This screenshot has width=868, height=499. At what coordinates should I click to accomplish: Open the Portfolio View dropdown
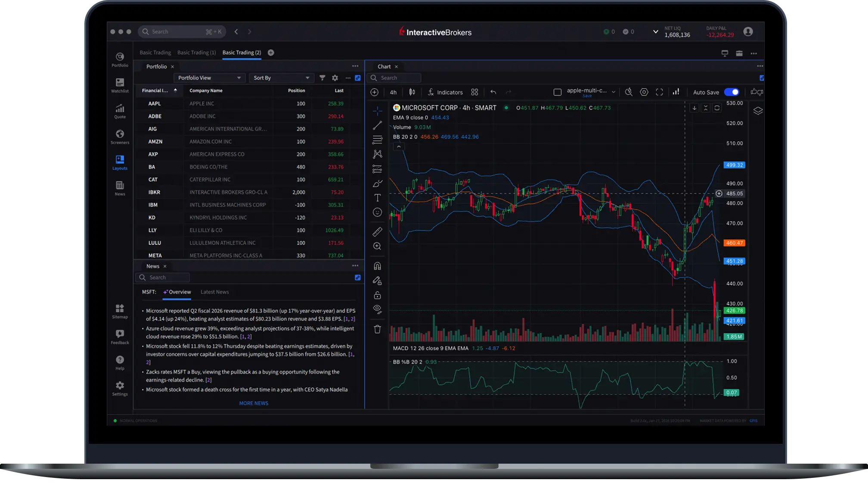(x=209, y=78)
